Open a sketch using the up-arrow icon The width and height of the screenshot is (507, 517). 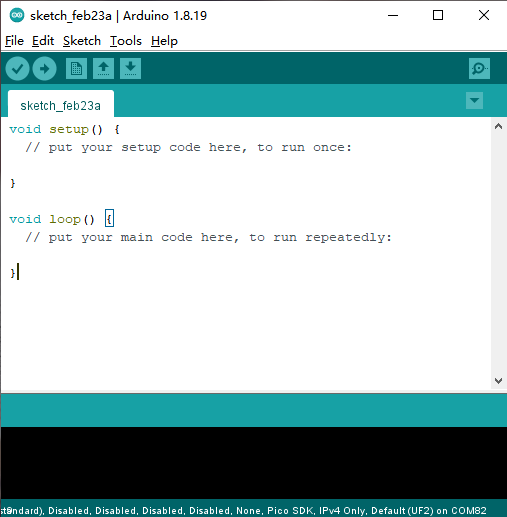(x=103, y=69)
